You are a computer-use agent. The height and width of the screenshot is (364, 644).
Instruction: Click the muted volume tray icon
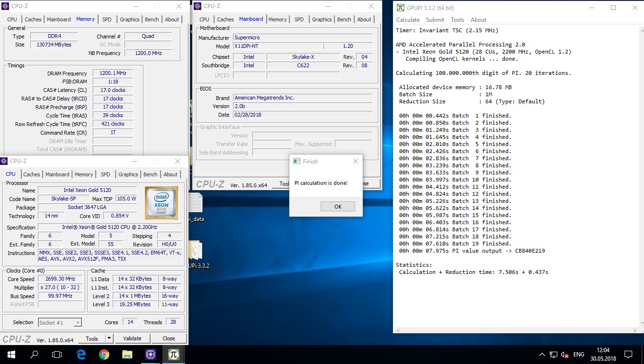pos(564,354)
